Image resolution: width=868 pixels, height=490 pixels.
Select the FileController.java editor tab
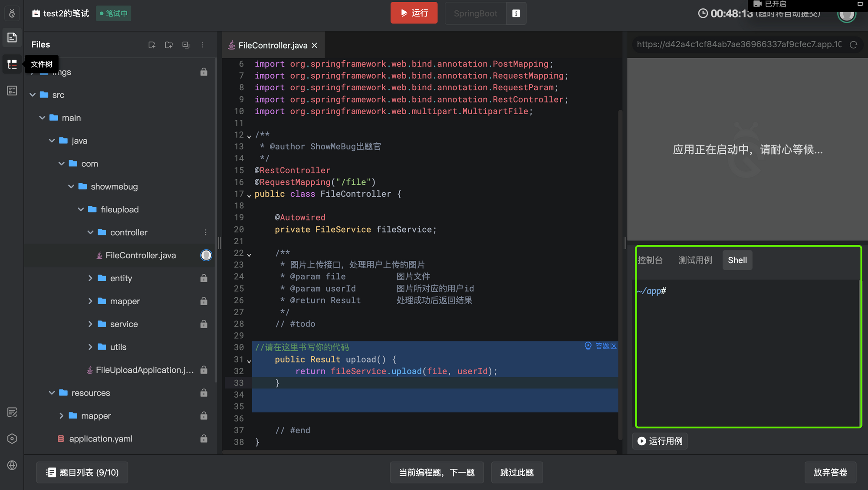coord(273,45)
